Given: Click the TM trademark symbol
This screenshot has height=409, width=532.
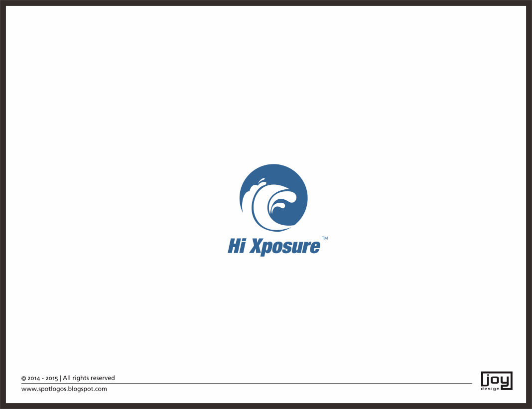Looking at the screenshot, I should click(325, 238).
